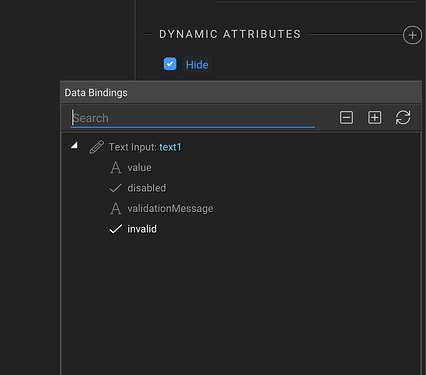Open the Hide attribute label
Image resolution: width=426 pixels, height=375 pixels.
tap(197, 65)
